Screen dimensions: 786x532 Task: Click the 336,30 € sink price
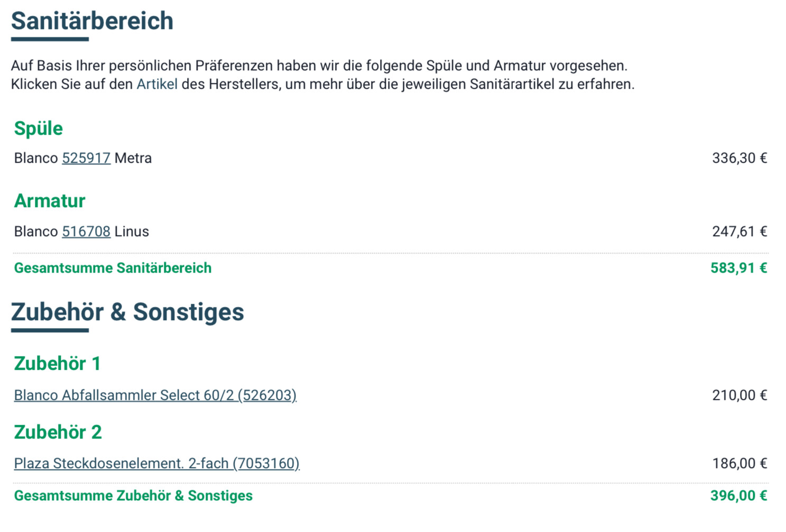coord(739,158)
